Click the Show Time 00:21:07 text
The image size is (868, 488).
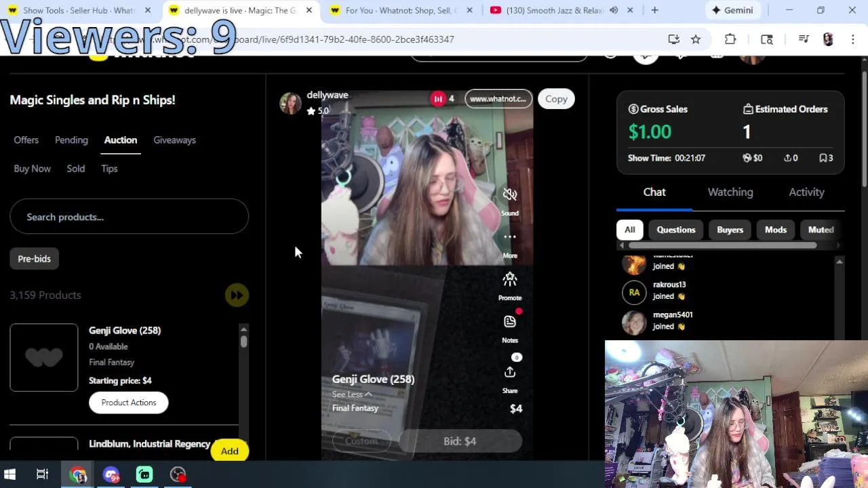click(667, 158)
